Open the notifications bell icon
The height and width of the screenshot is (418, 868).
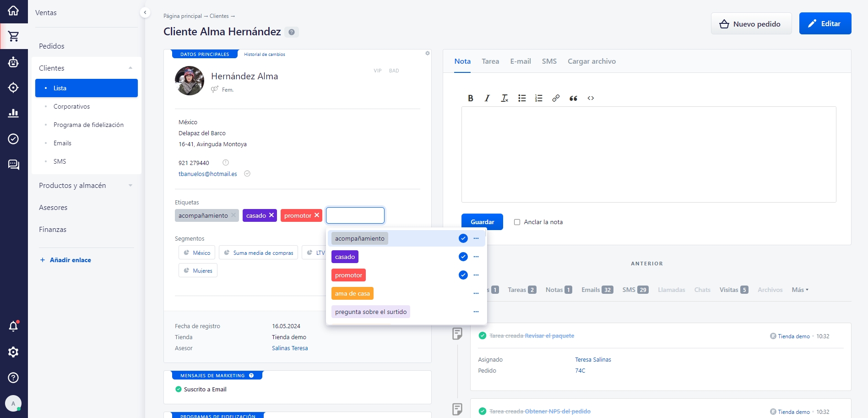coord(13,326)
